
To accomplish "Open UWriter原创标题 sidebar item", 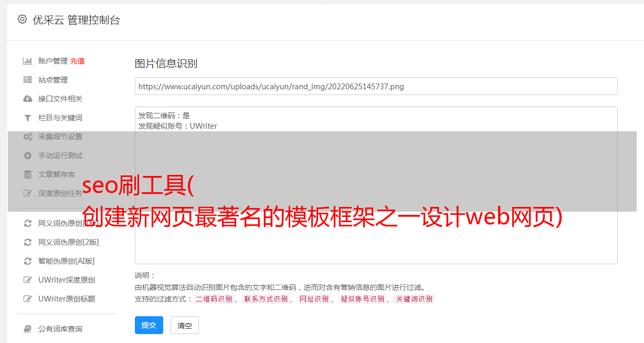I will tap(67, 299).
